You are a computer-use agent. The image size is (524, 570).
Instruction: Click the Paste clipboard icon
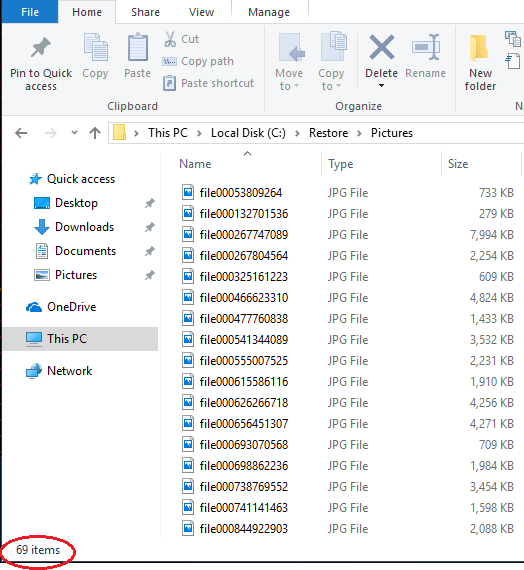pos(138,47)
